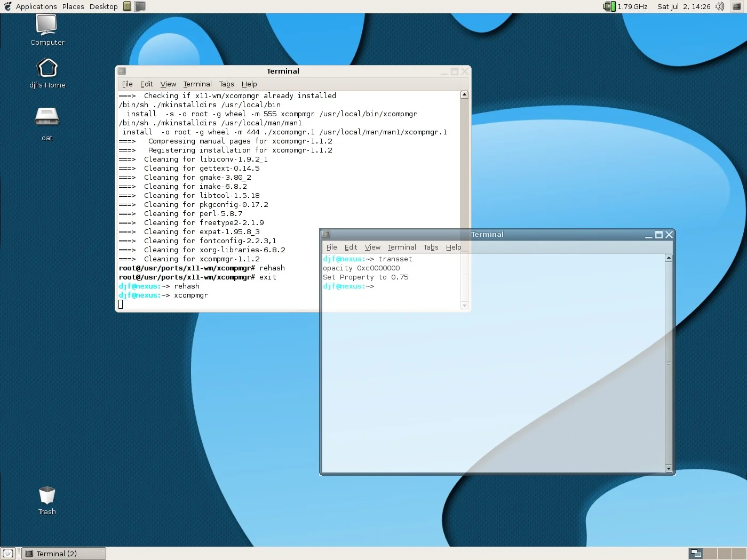Image resolution: width=747 pixels, height=560 pixels.
Task: Open the Places menu in top panel
Action: click(x=73, y=6)
